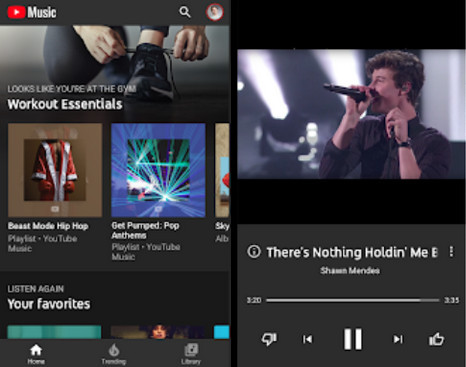Dislike the song with thumbs down
The width and height of the screenshot is (466, 367).
[x=269, y=339]
